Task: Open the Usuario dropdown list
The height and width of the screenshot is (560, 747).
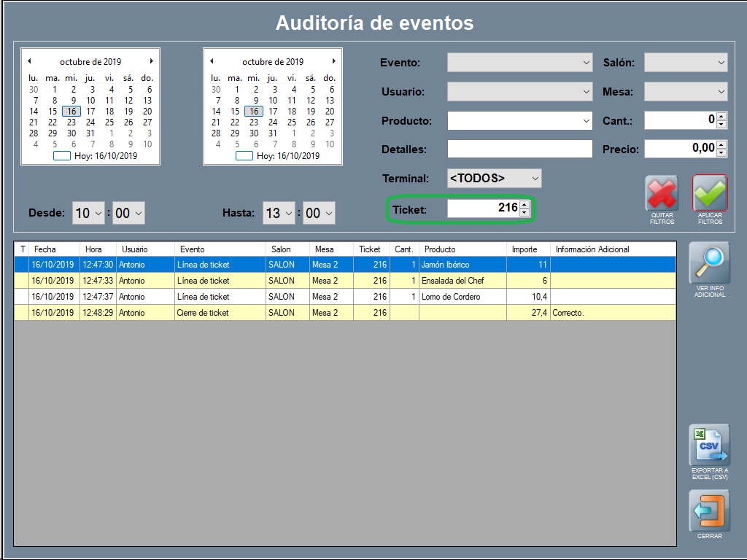Action: coord(587,92)
